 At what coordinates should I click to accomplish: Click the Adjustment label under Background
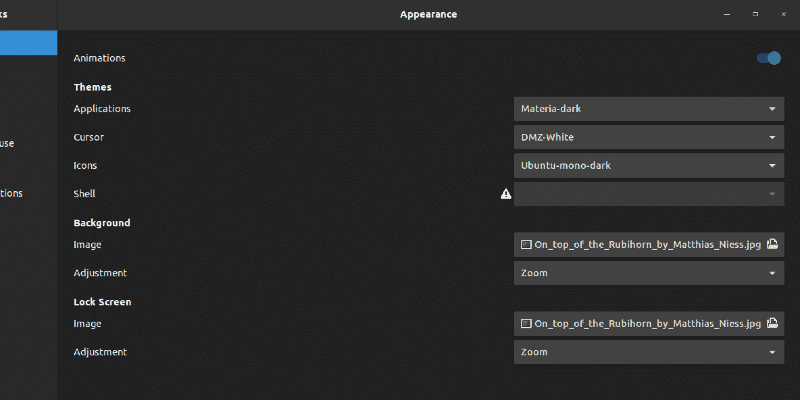tap(100, 273)
